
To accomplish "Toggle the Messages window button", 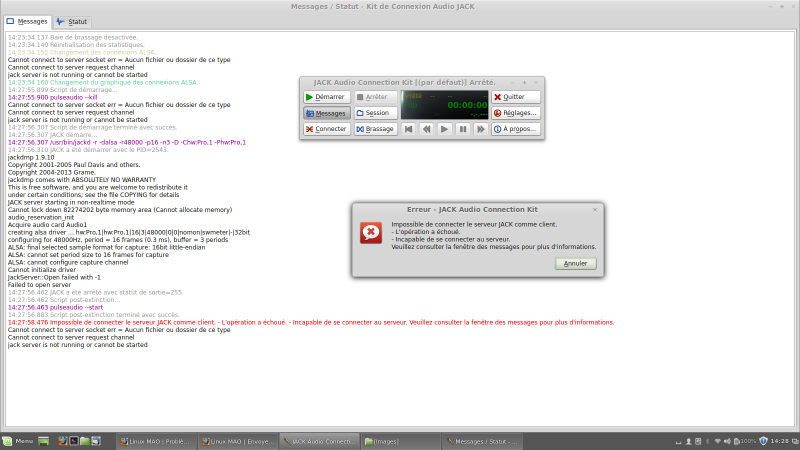I will pos(327,113).
